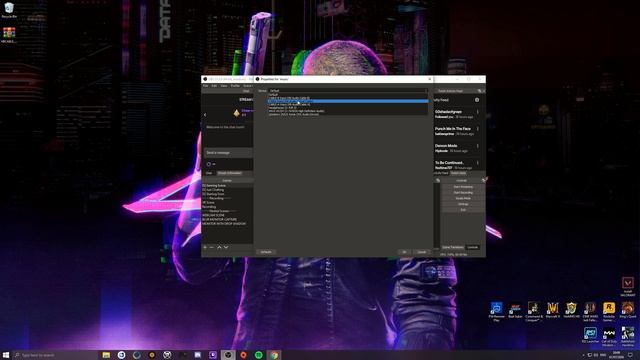
Task: Pick CABLE-B Input from the device list
Action: [348, 98]
